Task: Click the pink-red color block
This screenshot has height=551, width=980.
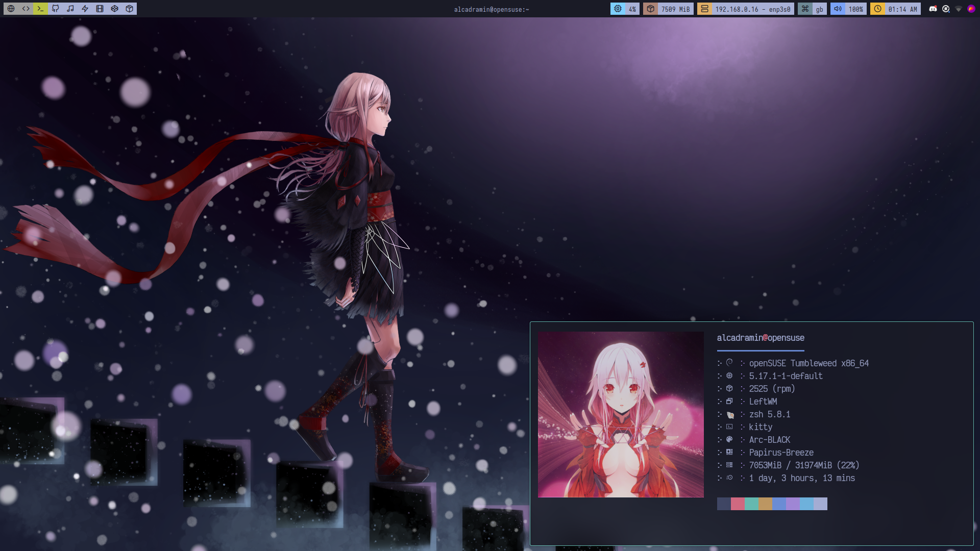Action: coord(738,504)
